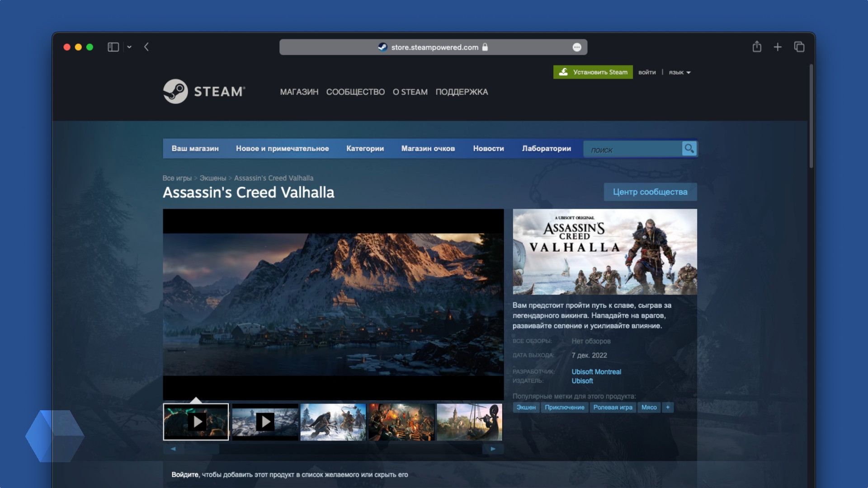This screenshot has width=868, height=488.
Task: Select the longship screenshot thumbnail
Action: (470, 422)
